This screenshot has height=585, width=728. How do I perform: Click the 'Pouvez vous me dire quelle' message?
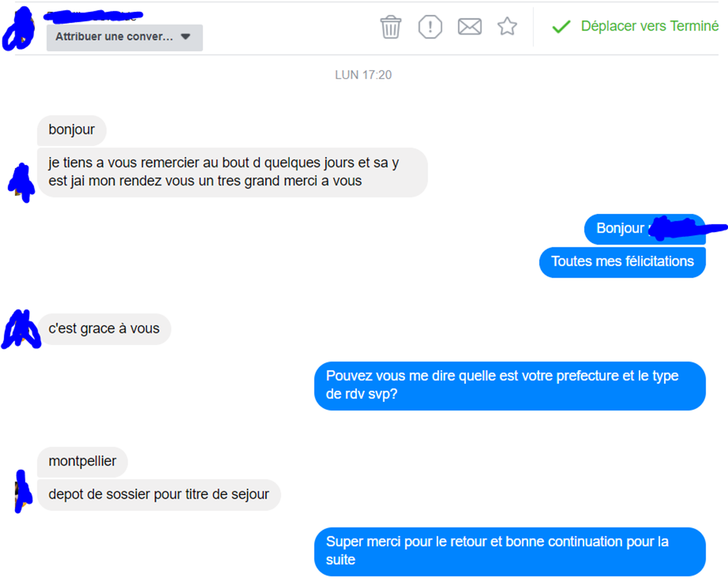coord(510,385)
